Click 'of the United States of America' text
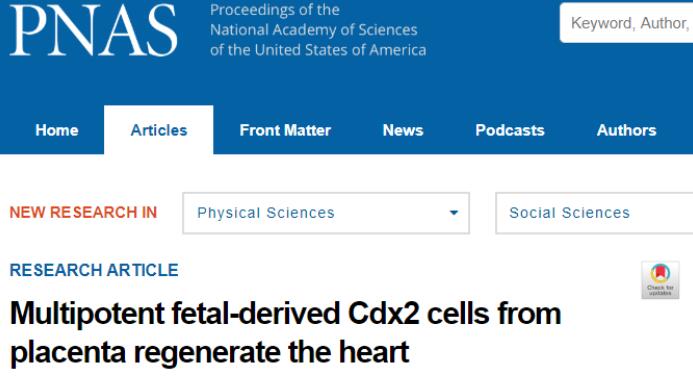 (318, 50)
